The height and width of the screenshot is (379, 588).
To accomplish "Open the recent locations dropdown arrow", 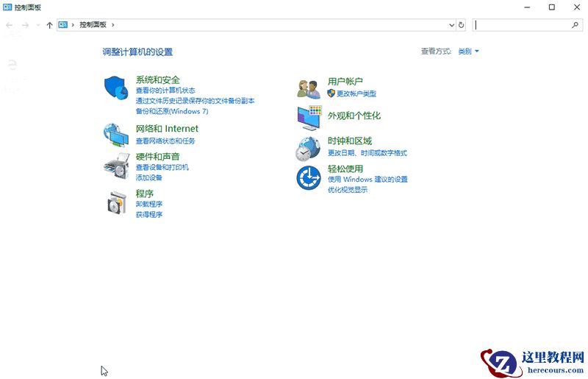I will pos(38,25).
